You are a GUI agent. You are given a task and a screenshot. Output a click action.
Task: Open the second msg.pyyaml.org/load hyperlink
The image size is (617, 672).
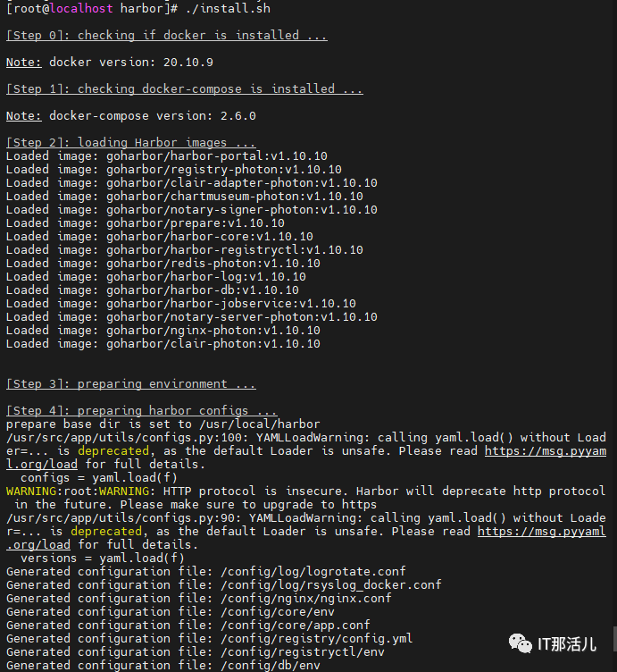(x=541, y=531)
